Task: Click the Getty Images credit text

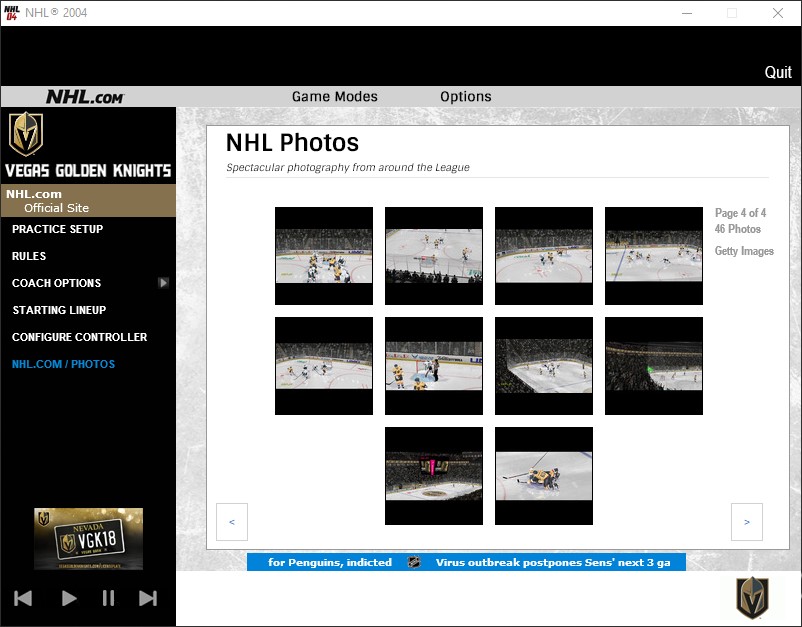Action: tap(744, 251)
